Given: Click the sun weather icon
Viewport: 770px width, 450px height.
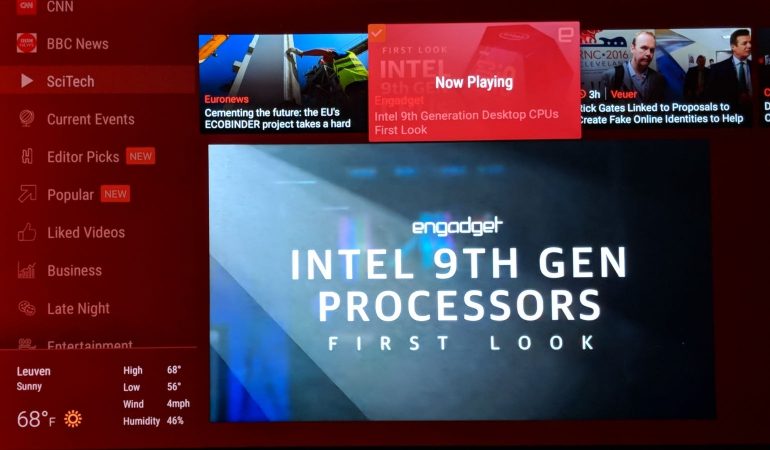Looking at the screenshot, I should (73, 418).
